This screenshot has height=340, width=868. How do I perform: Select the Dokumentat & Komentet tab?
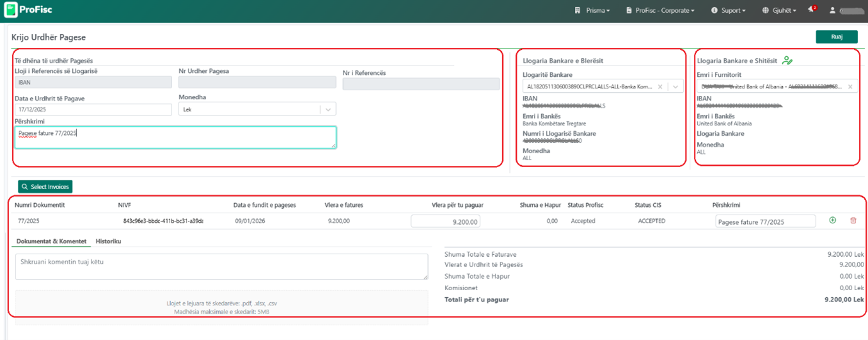[52, 242]
